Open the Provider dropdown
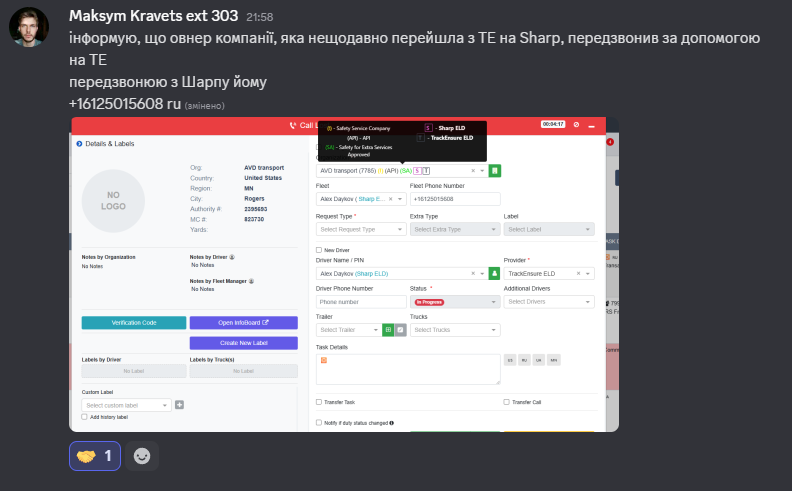This screenshot has width=792, height=491. click(x=587, y=274)
